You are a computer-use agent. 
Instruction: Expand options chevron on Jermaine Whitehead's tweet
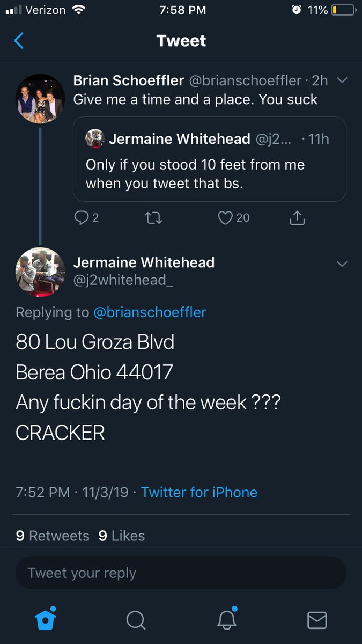[342, 264]
